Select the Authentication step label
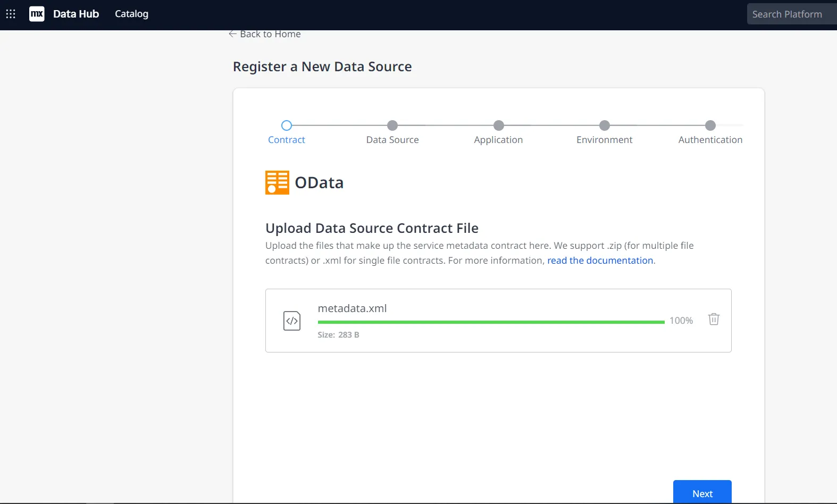This screenshot has height=504, width=837. (710, 140)
